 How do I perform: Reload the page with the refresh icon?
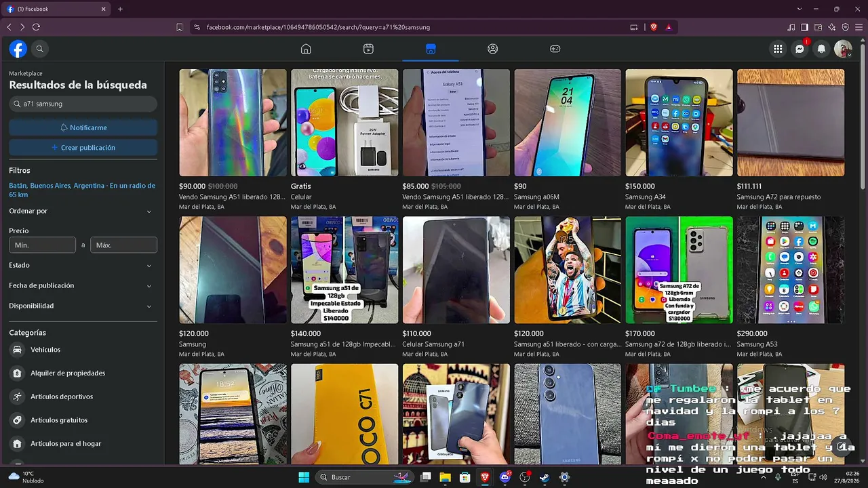[36, 27]
